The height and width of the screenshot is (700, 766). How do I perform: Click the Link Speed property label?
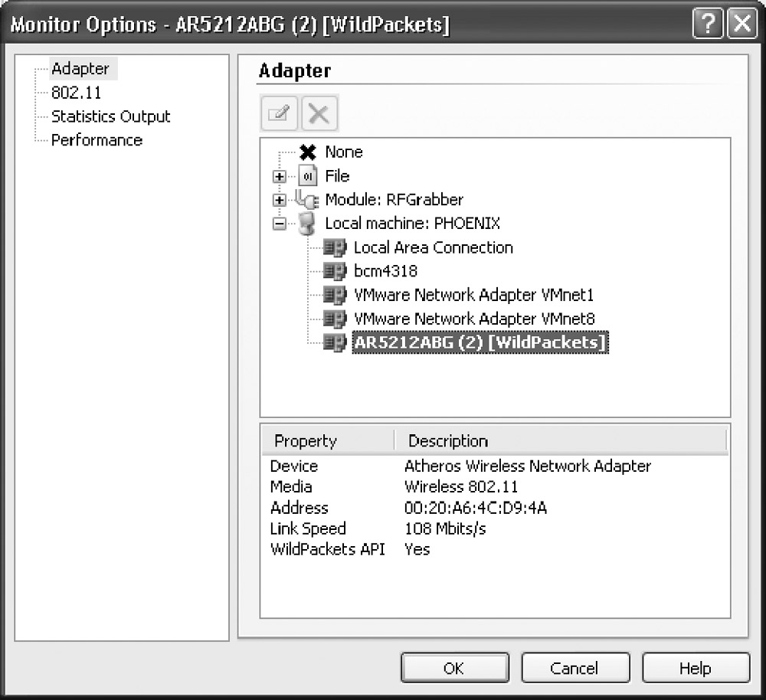[x=308, y=528]
